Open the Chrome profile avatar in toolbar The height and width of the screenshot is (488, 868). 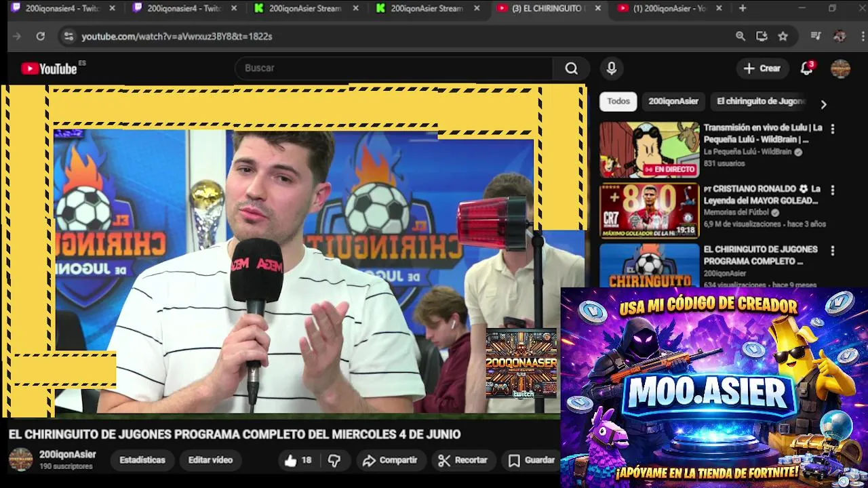coord(840,37)
